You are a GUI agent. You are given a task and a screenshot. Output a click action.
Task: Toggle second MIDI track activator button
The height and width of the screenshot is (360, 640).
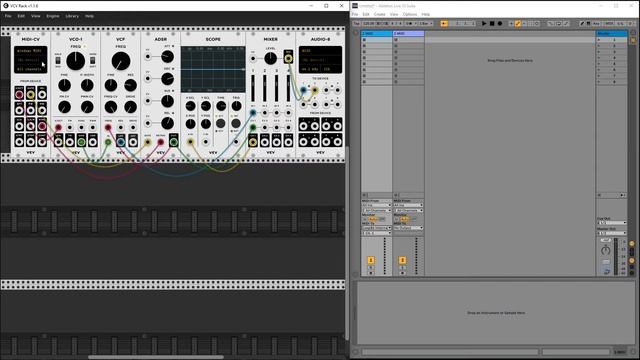pos(402,260)
